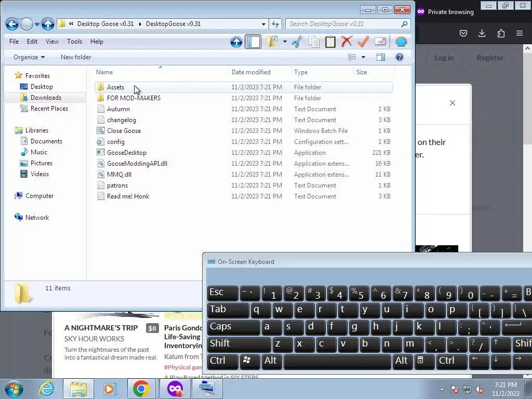Screen dimensions: 532x399
Task: Open the folder options toolbar icon
Action: coord(272,42)
